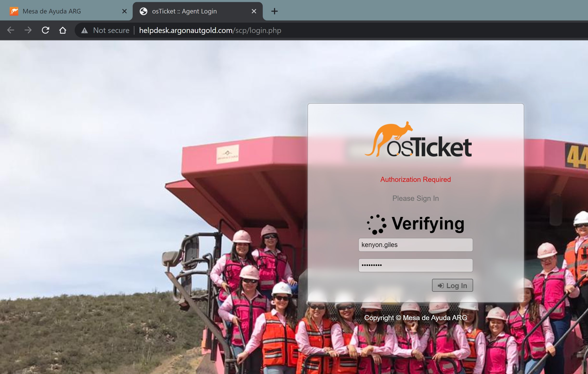Go to the browser home page
The image size is (588, 374).
pos(63,30)
